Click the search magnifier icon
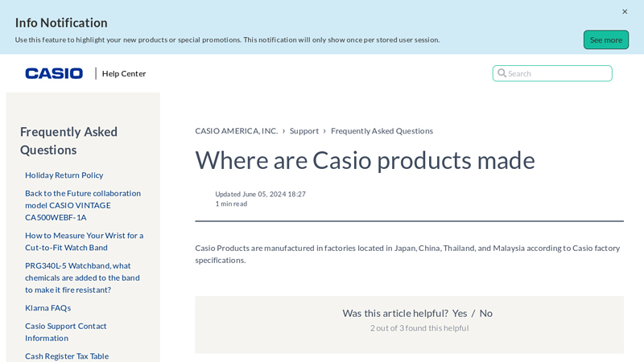The width and height of the screenshot is (644, 362). pos(502,73)
